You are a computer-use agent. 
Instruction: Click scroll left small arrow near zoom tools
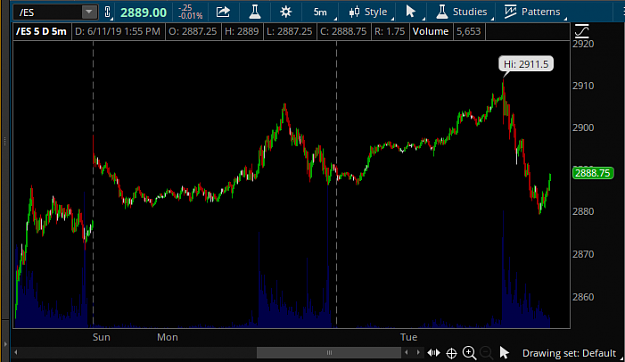click(x=406, y=352)
